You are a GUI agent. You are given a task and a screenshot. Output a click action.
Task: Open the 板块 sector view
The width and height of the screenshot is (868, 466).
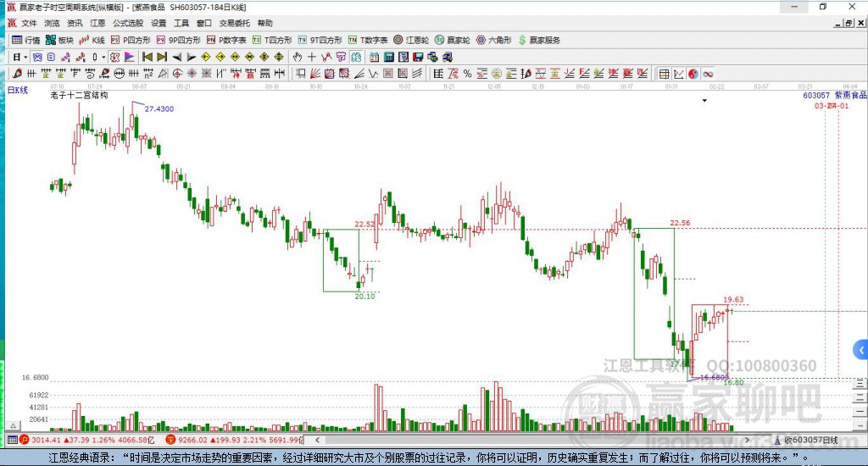(x=59, y=40)
